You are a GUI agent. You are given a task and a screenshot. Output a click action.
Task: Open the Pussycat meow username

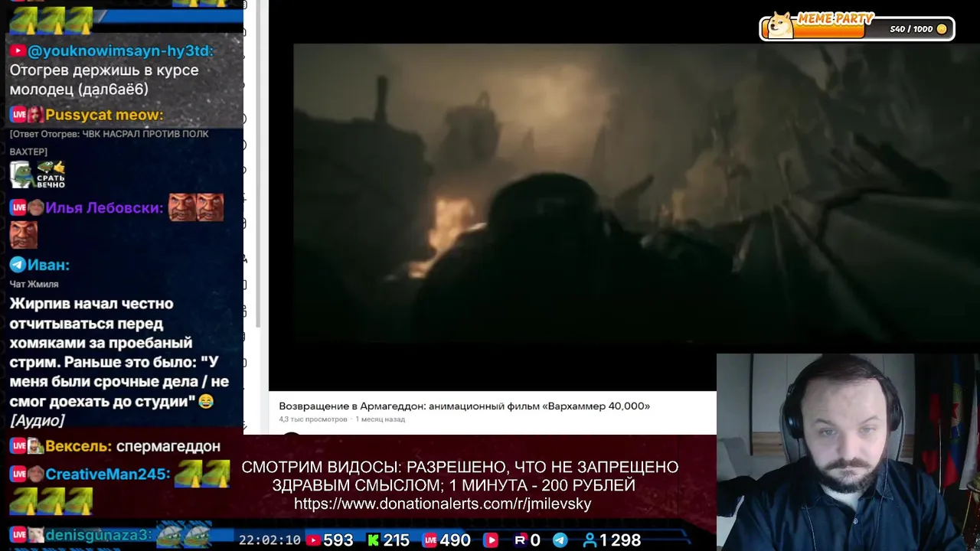104,115
